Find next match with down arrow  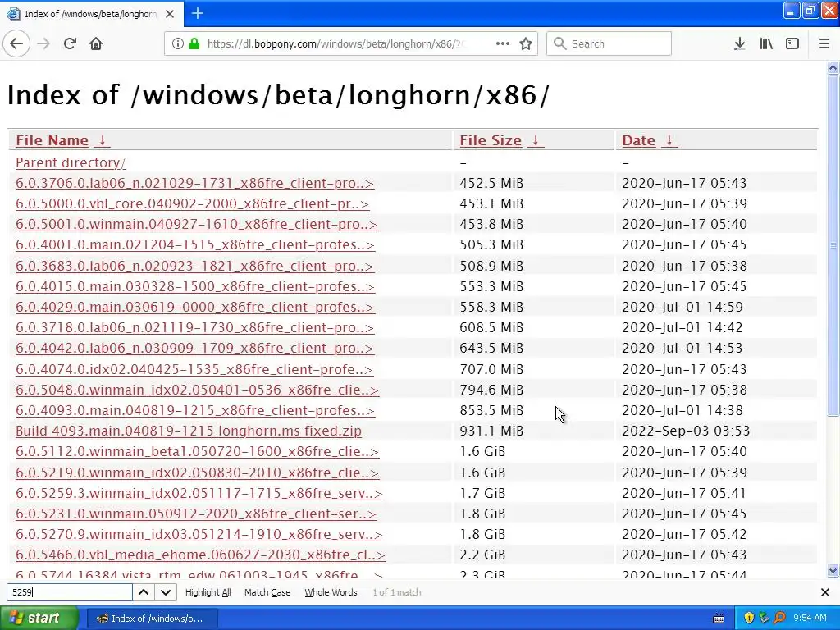(166, 592)
